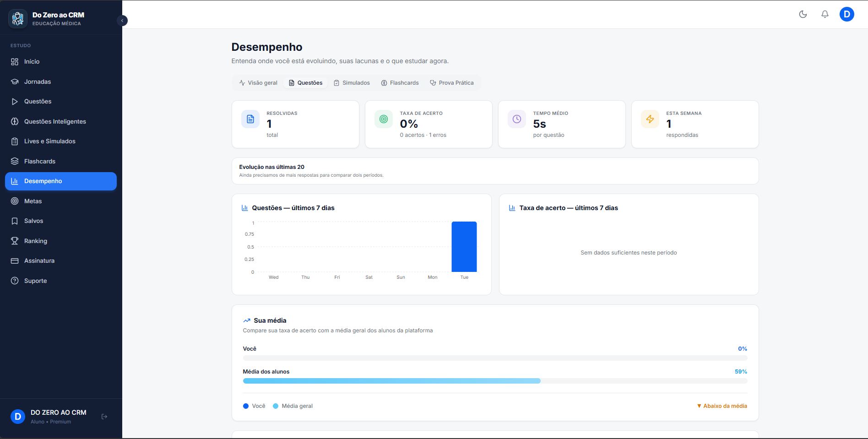Switch to the Visão geral tab
Screen dimensions: 868x439
coord(258,83)
